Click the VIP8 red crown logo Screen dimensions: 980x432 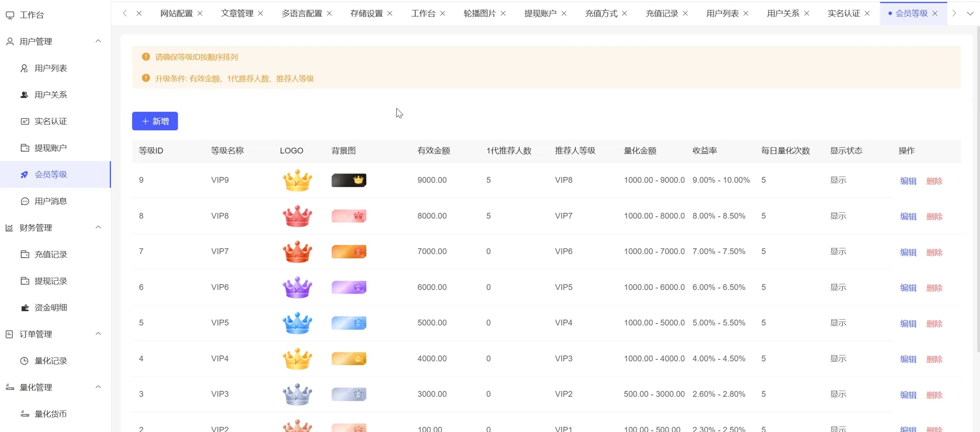pos(297,216)
